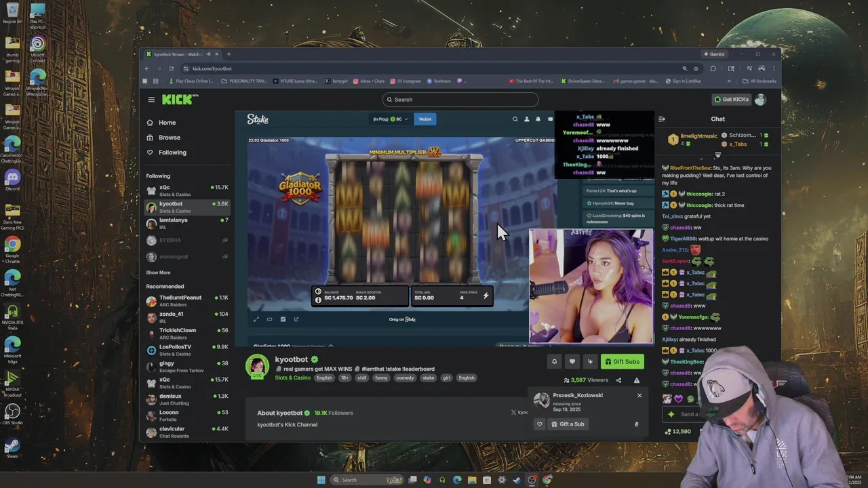Select offline EYESHA channel
Screen dimensions: 868x488
187,240
